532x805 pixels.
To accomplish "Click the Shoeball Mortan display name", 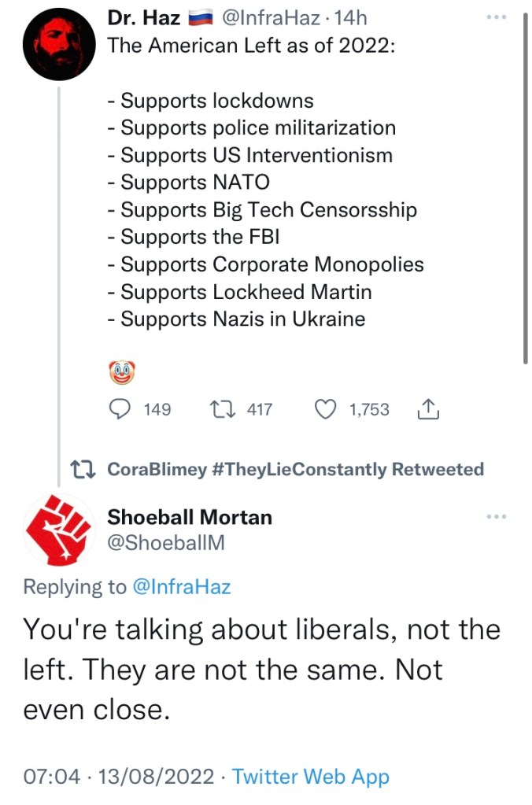I will (x=189, y=517).
